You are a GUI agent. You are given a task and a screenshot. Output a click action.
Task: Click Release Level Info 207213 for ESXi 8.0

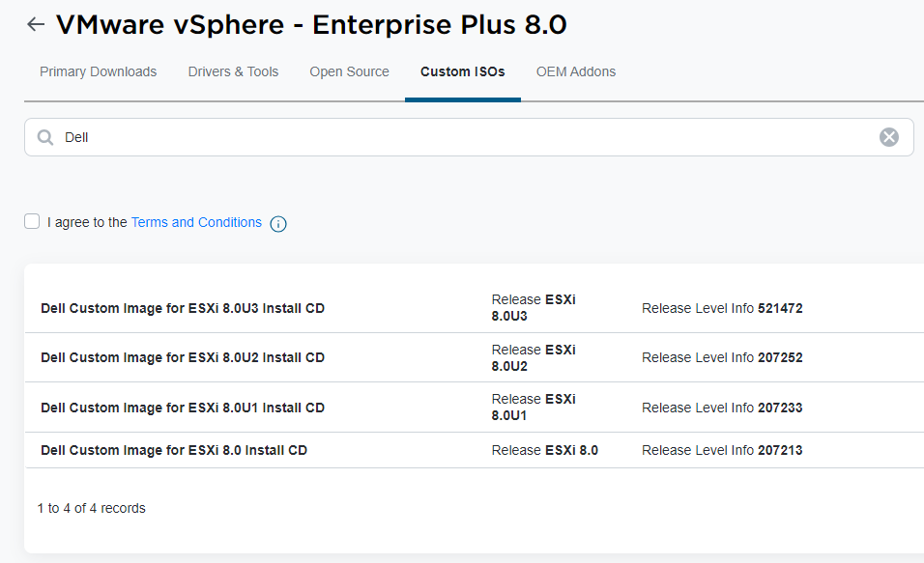[722, 449]
